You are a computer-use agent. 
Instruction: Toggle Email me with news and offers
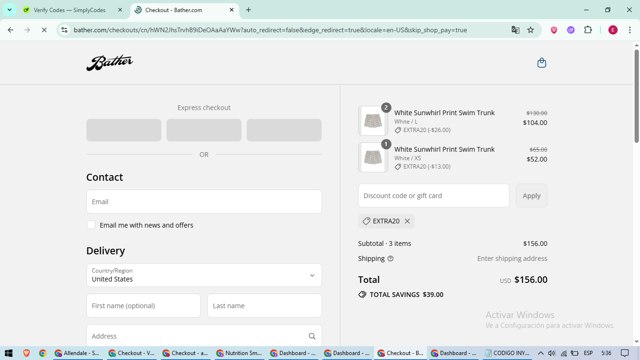(x=91, y=225)
